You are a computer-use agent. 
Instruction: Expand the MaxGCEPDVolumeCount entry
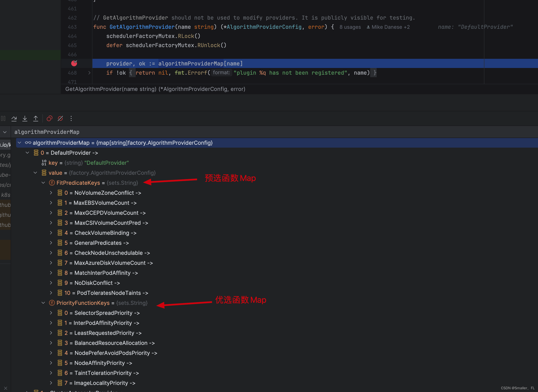(51, 213)
